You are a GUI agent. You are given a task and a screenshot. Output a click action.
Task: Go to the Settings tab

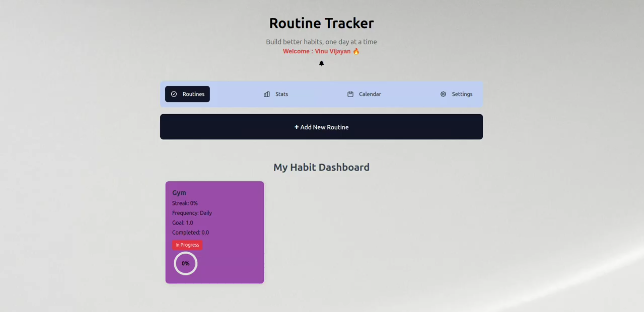pos(456,94)
